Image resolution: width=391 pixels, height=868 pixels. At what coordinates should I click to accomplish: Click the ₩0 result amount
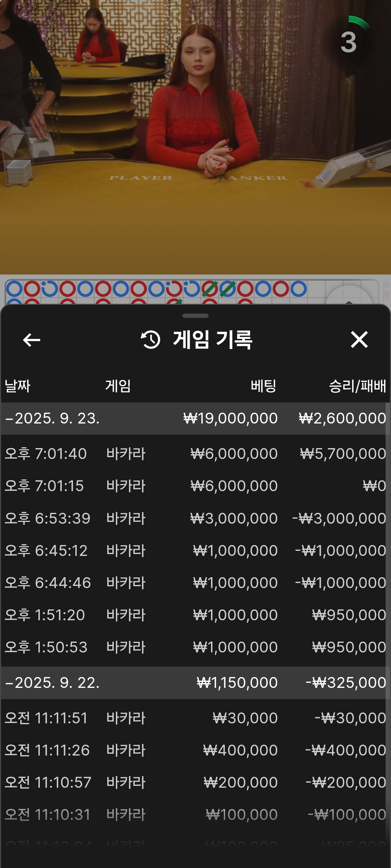point(375,486)
